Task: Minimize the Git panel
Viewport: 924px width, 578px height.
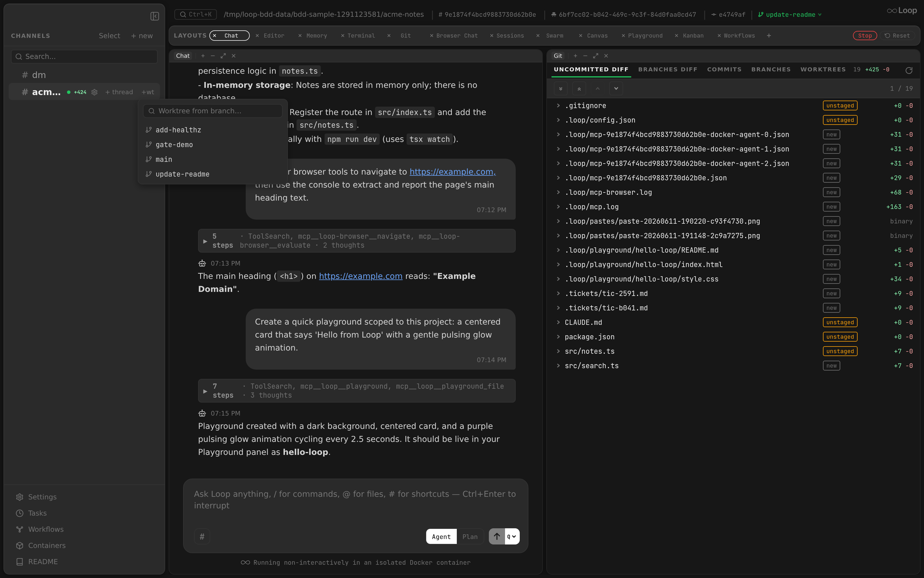Action: coord(585,56)
